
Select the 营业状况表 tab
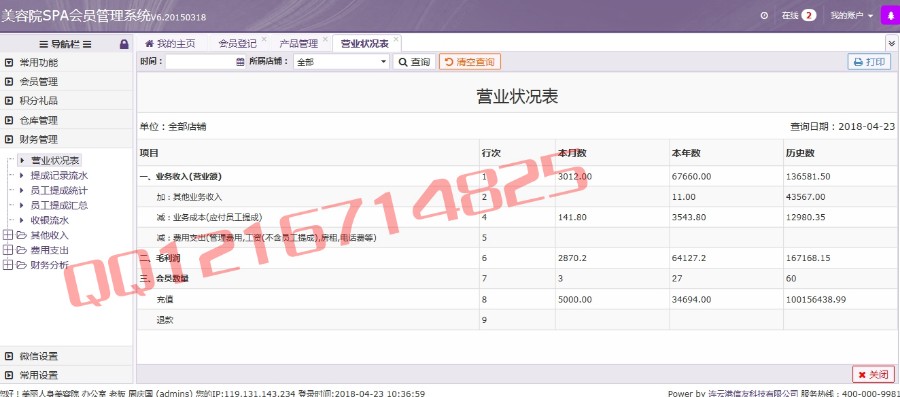365,44
